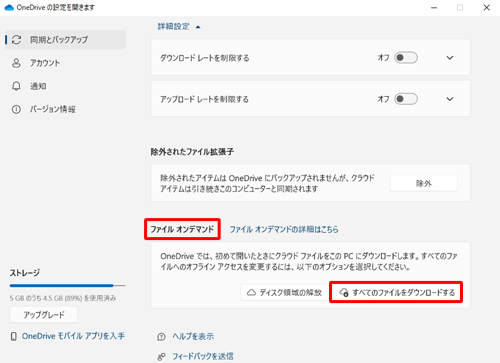
Task: Click the help question mark icon
Action: [x=161, y=337]
